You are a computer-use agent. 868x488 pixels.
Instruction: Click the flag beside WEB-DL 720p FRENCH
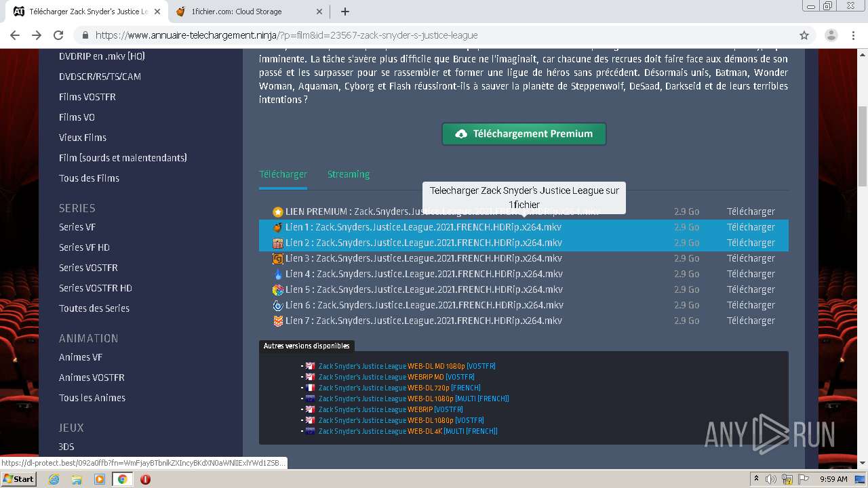tap(310, 388)
